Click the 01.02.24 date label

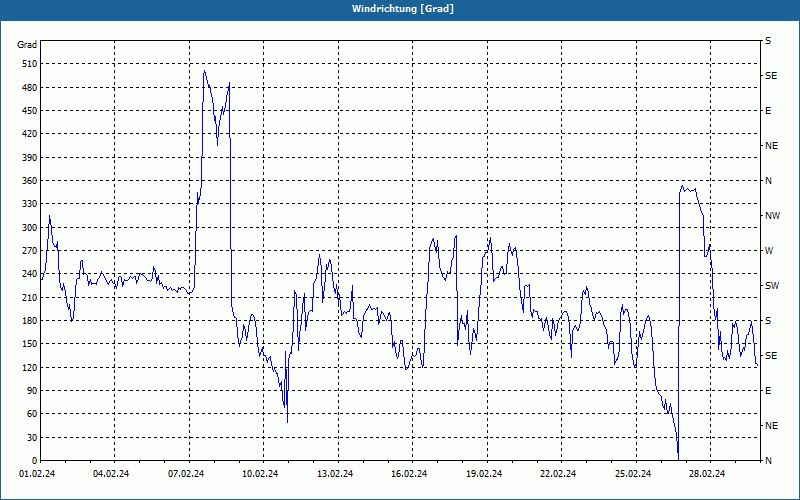tap(37, 474)
